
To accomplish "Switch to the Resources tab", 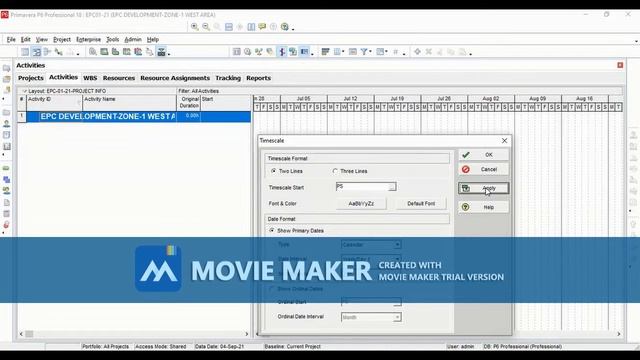I will pos(119,78).
